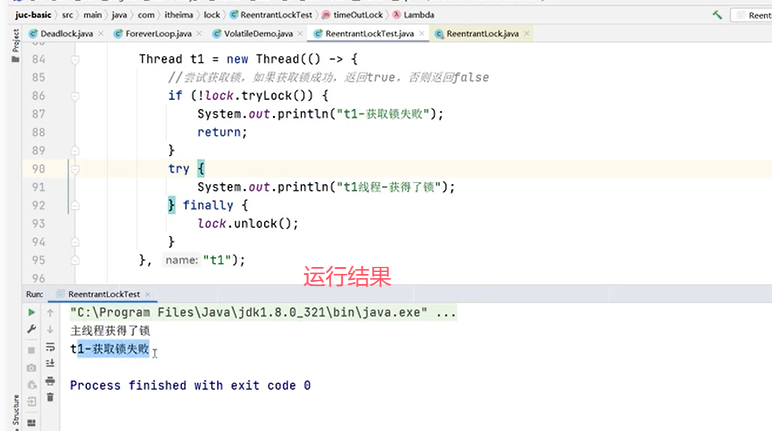772x431 pixels.
Task: Open the Structure tool window
Action: [x=16, y=411]
